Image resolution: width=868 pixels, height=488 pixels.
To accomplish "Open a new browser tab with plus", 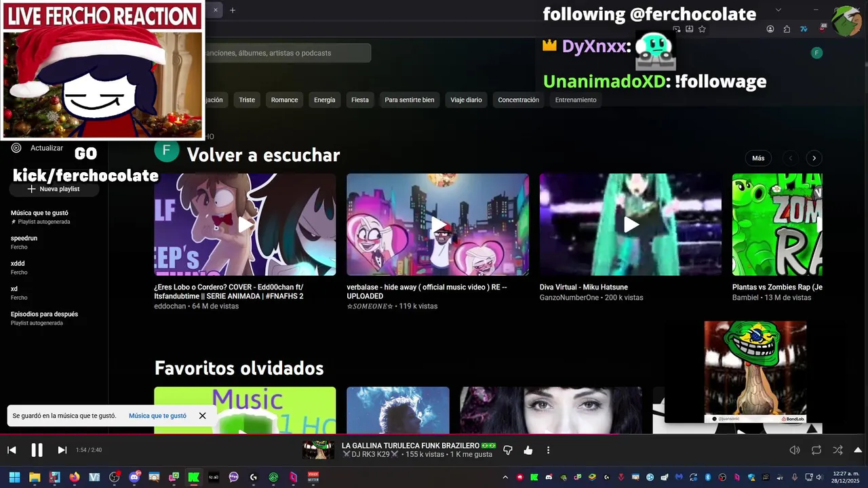I will (233, 10).
